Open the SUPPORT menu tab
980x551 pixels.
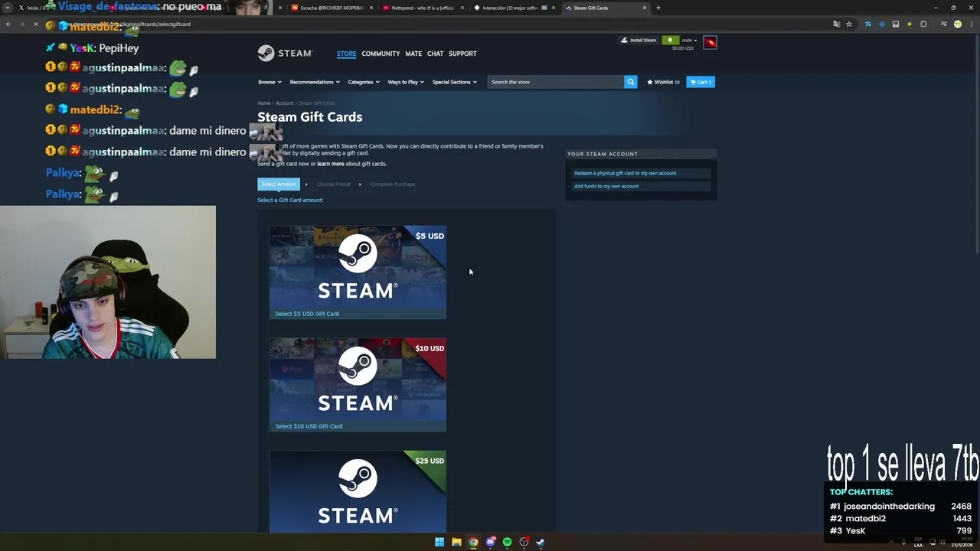(462, 54)
